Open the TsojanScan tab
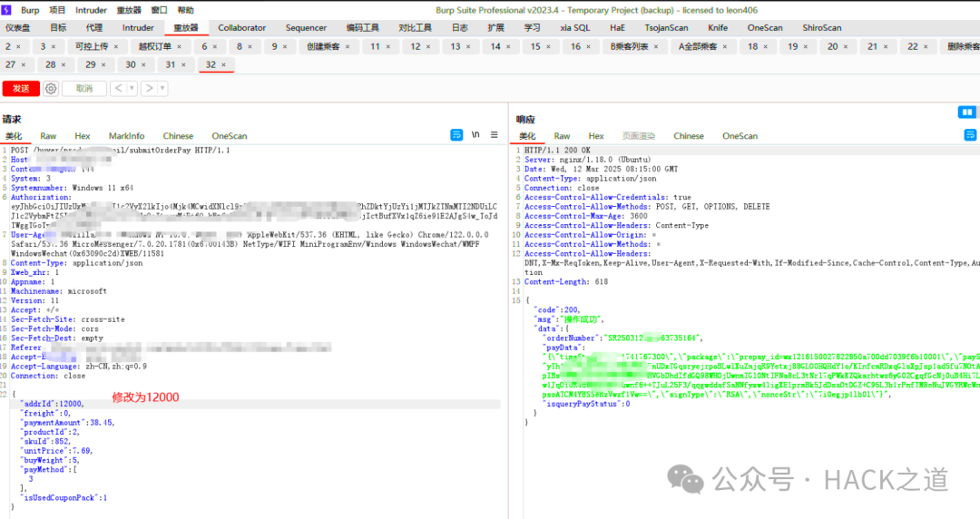This screenshot has height=519, width=980. point(666,28)
